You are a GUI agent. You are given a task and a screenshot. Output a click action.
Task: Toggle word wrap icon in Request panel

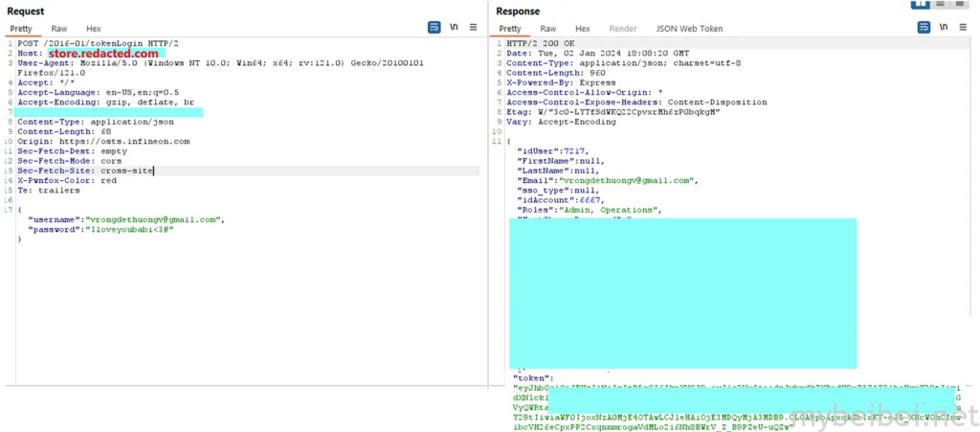point(434,28)
